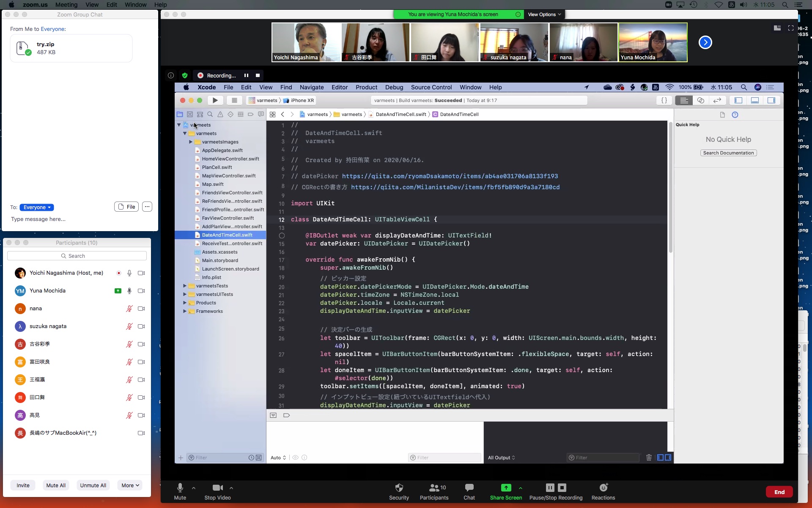Click the next participants arrow in gallery strip

click(x=705, y=42)
